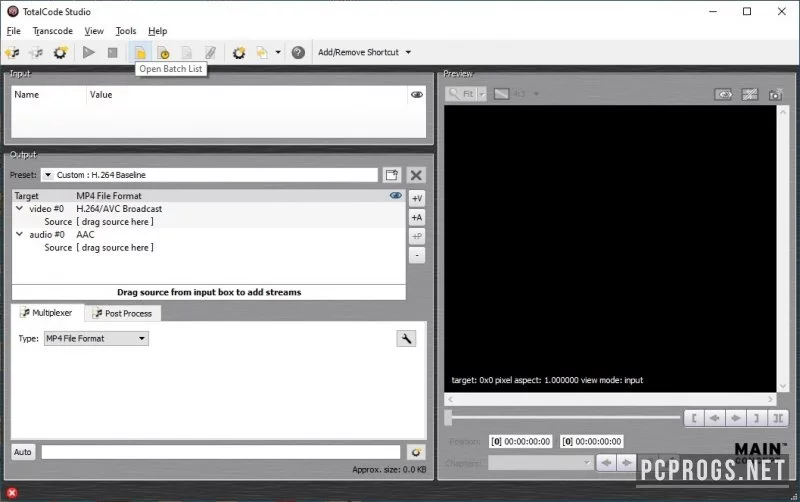Viewport: 800px width, 502px height.
Task: Toggle the eye icon in Input panel
Action: pyautogui.click(x=417, y=94)
